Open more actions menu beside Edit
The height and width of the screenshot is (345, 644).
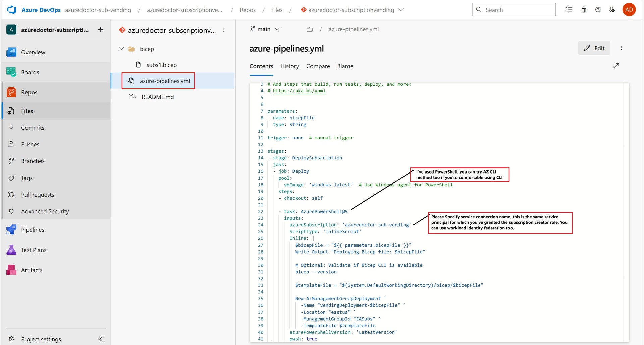click(x=621, y=48)
